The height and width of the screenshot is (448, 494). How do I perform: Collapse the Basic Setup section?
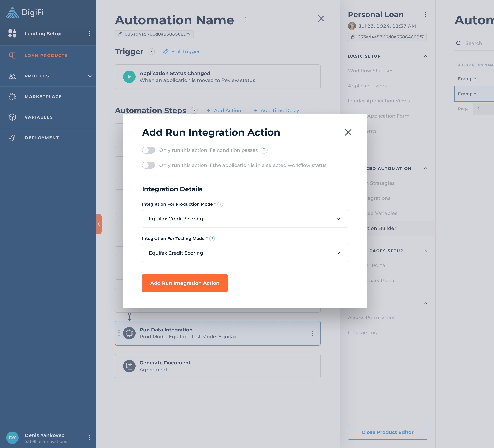click(x=425, y=56)
